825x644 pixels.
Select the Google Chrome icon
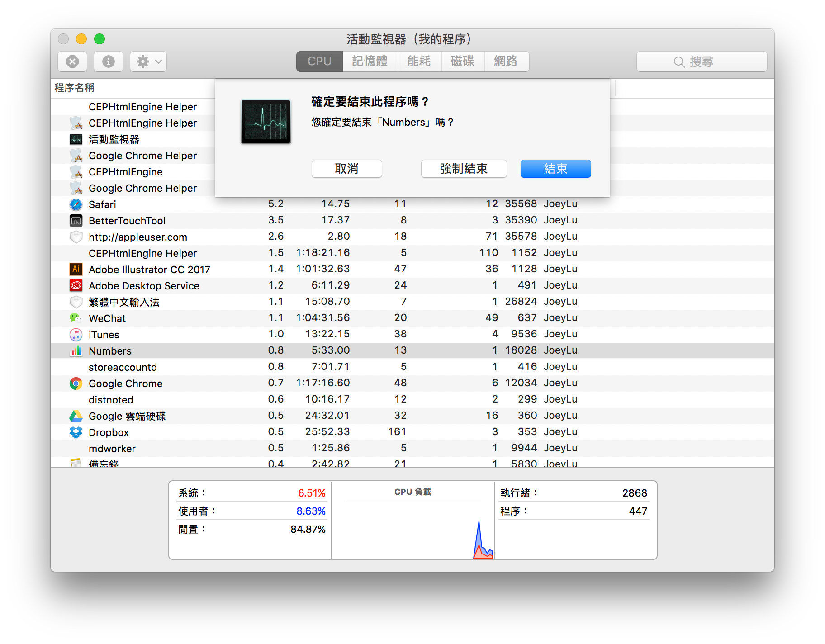(76, 384)
